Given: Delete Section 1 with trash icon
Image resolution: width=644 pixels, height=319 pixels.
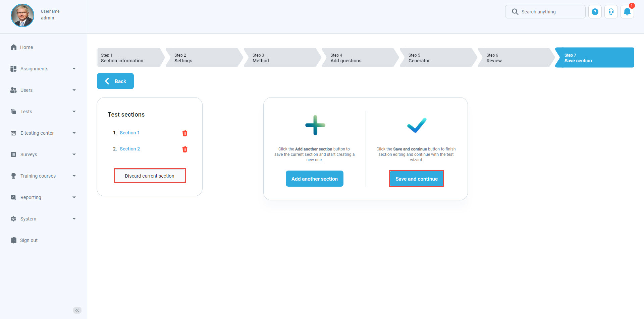Looking at the screenshot, I should (185, 133).
